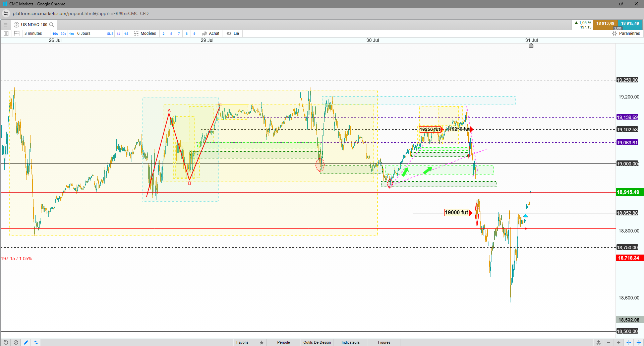Select the 30s quick interval shortcut
This screenshot has width=644, height=346.
click(63, 33)
